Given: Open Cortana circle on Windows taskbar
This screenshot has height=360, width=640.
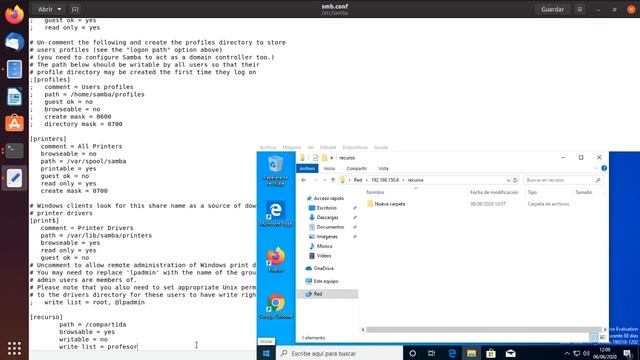Looking at the screenshot, I should (x=412, y=353).
